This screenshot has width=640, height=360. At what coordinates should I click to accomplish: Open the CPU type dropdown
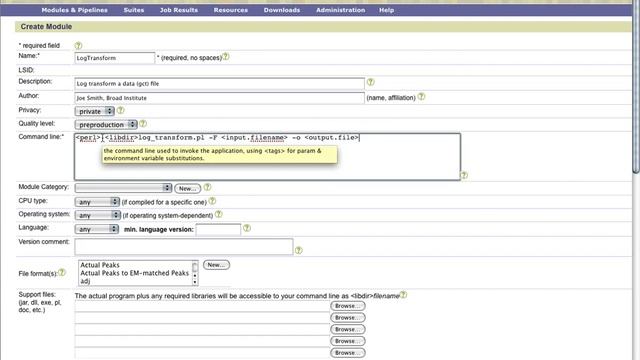97,202
